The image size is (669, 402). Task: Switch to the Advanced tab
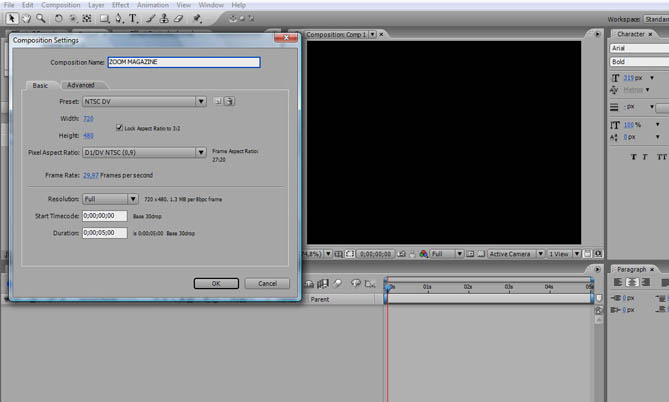pyautogui.click(x=80, y=85)
